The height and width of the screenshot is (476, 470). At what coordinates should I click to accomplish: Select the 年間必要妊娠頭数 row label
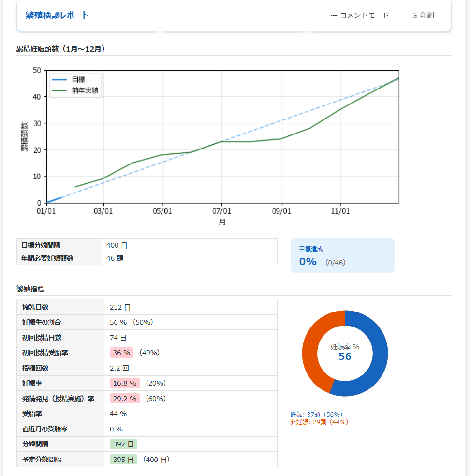[x=47, y=258]
